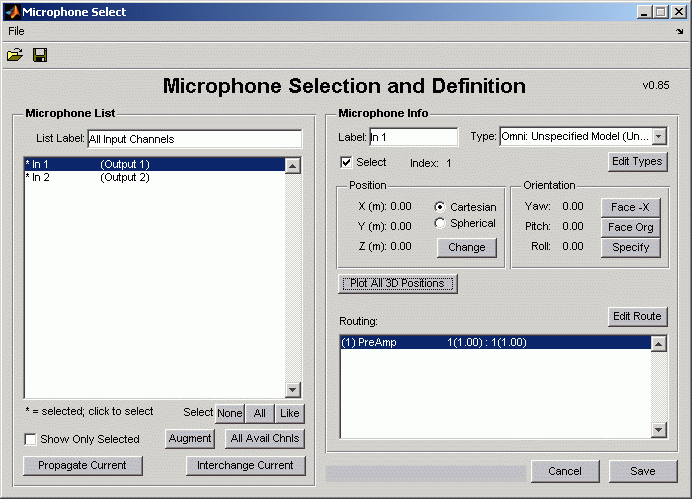Click the List Label input field
Viewport: 692px width, 499px height.
tap(195, 139)
